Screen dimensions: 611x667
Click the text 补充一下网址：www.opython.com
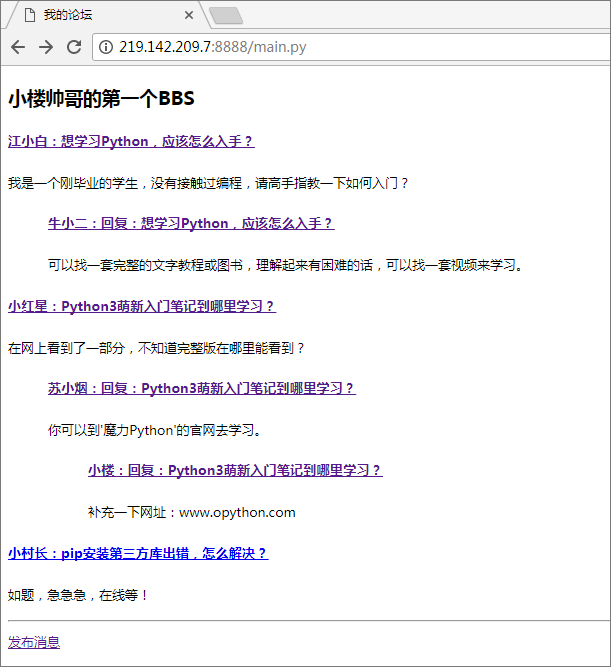click(191, 513)
